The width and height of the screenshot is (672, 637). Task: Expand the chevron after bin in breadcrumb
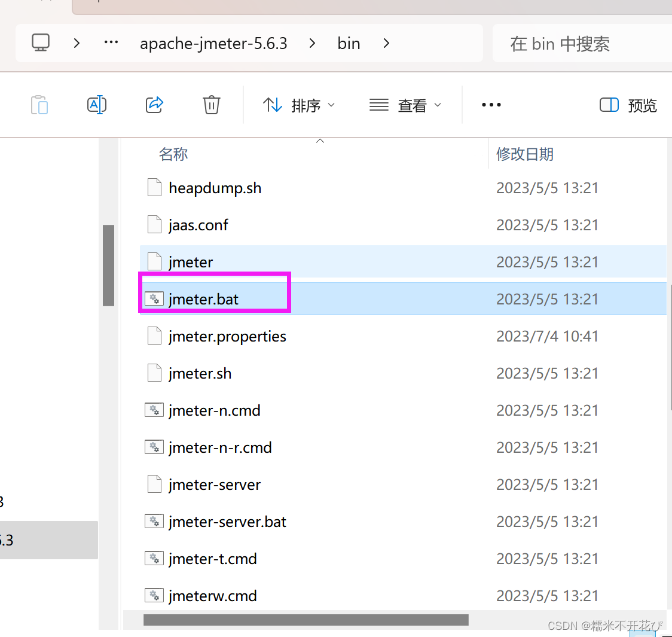(x=386, y=42)
